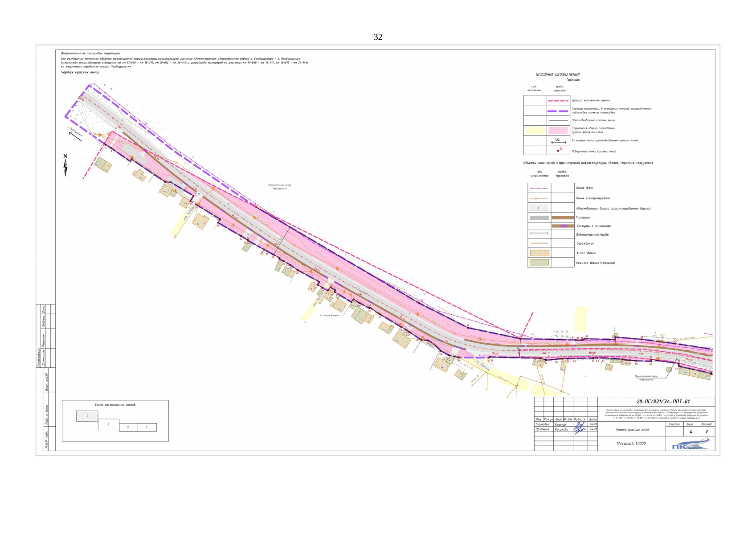Click the black red-line legend symbol
Viewport: 756px width, 535px height.
point(558,121)
